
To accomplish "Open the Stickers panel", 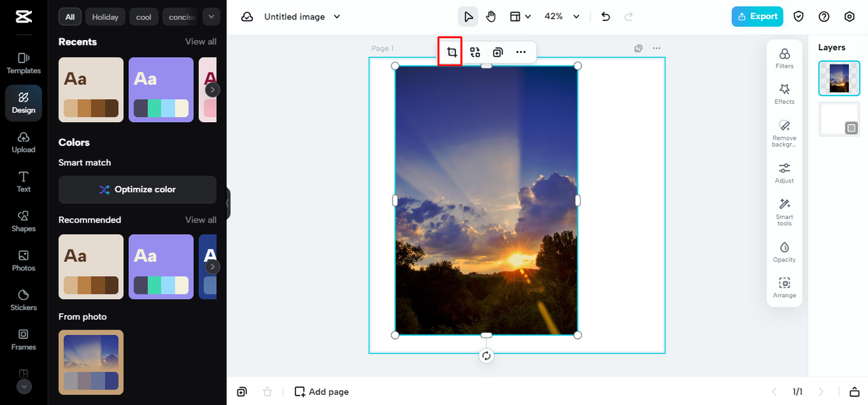I will pos(24,300).
